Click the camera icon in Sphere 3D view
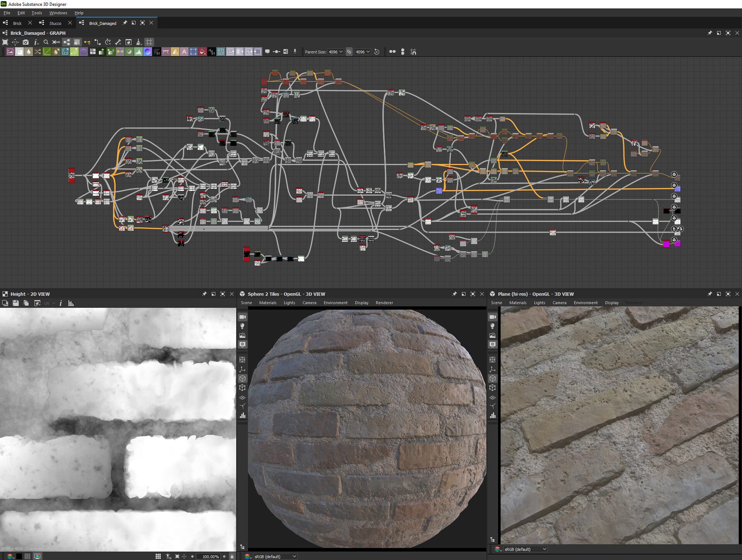Screen dimensions: 742x560 tap(242, 317)
